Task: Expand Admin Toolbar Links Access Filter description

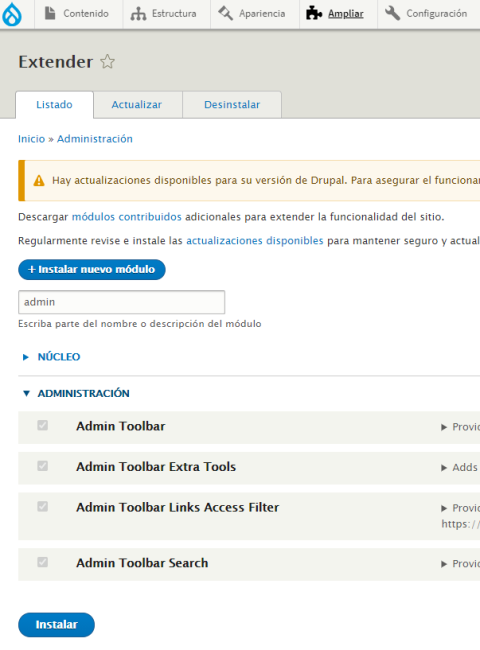Action: pos(460,508)
